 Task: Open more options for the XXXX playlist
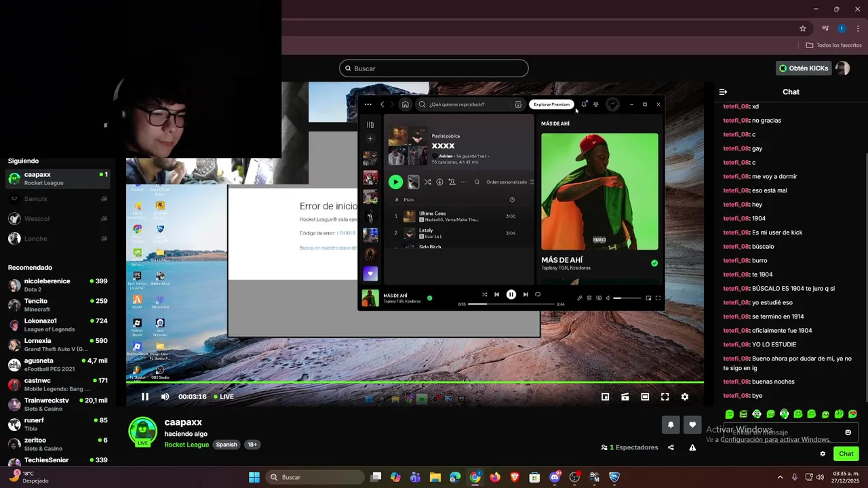tap(464, 182)
